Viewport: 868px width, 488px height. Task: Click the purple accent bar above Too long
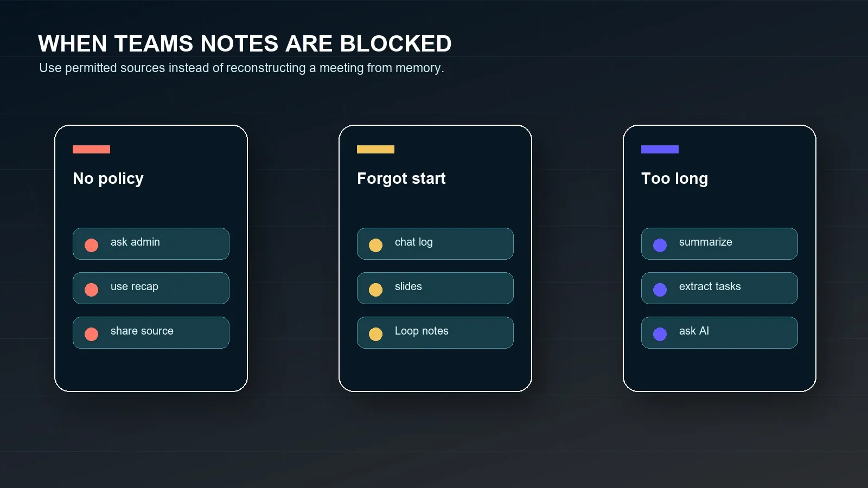click(660, 149)
